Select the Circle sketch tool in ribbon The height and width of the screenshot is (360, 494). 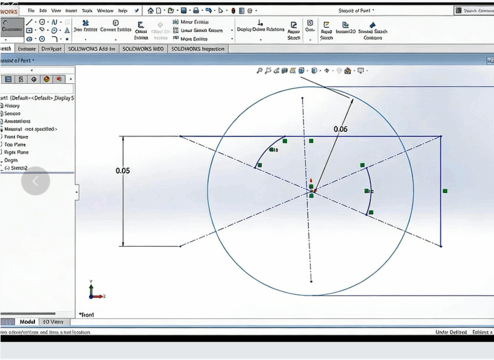tap(42, 22)
